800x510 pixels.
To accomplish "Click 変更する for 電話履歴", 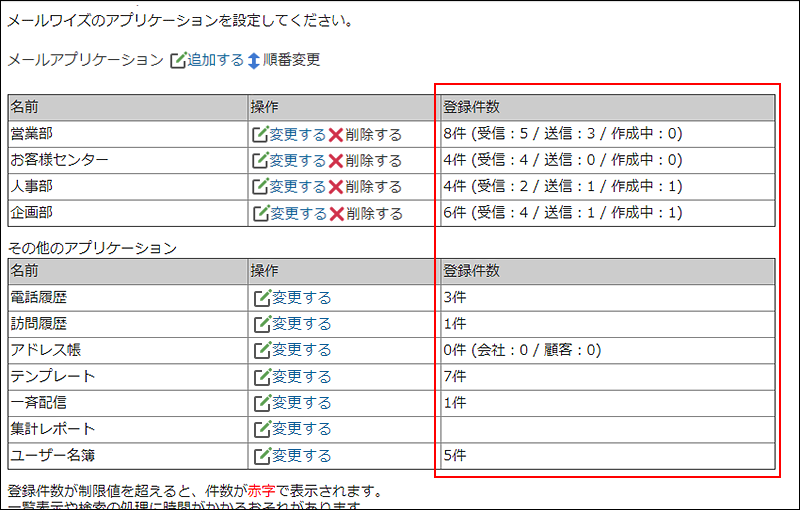I will click(x=302, y=298).
